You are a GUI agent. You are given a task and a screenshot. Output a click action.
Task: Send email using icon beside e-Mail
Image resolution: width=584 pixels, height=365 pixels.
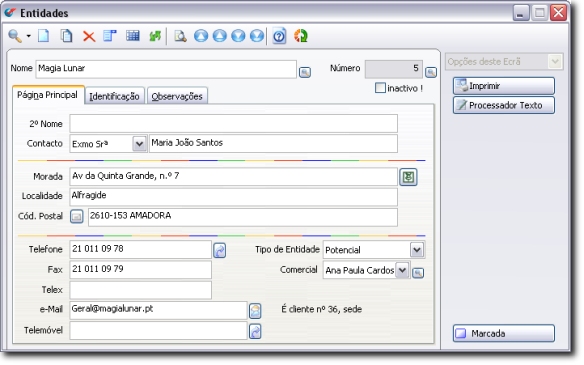click(255, 311)
